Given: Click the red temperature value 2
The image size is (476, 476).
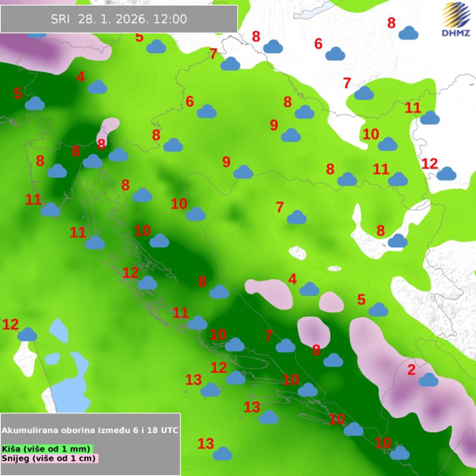Looking at the screenshot, I should point(411,370).
